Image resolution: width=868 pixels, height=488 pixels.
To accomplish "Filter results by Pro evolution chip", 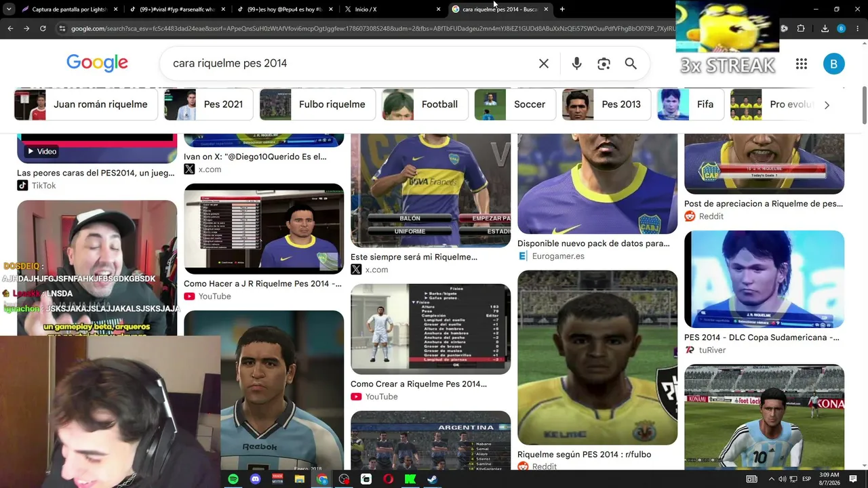I will coord(773,104).
